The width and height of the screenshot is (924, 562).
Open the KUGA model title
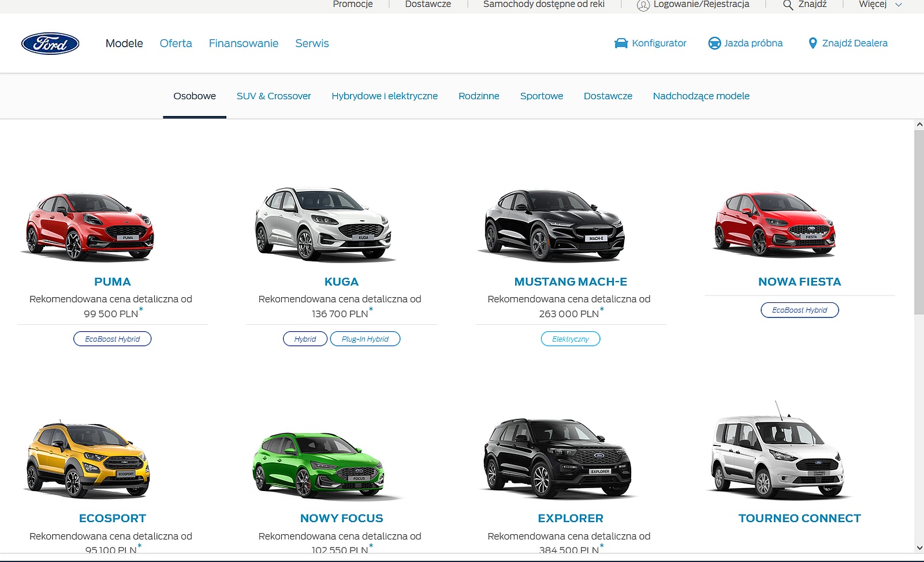click(x=341, y=282)
